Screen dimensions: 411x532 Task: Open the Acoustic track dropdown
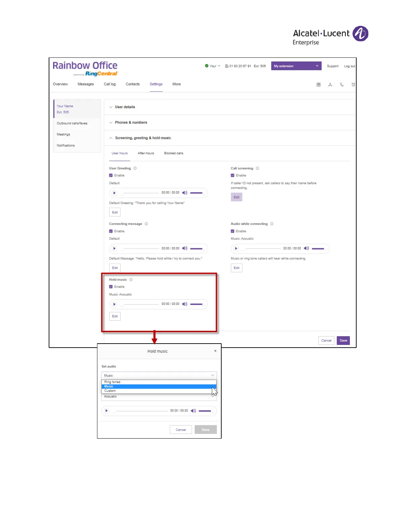(159, 397)
